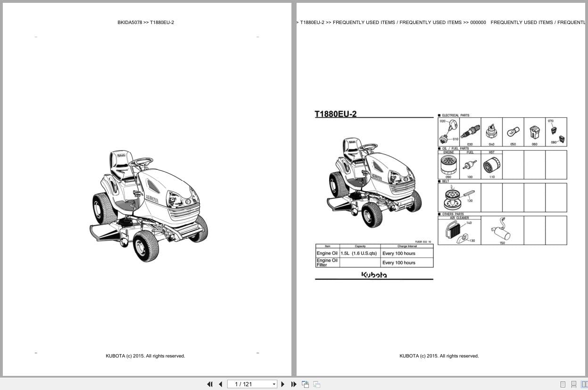Go to the previous page
This screenshot has width=588, height=390.
[220, 384]
